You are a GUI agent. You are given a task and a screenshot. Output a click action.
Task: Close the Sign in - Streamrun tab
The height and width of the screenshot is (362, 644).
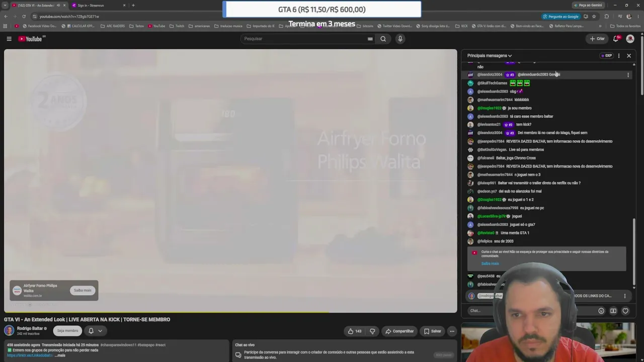(x=124, y=6)
